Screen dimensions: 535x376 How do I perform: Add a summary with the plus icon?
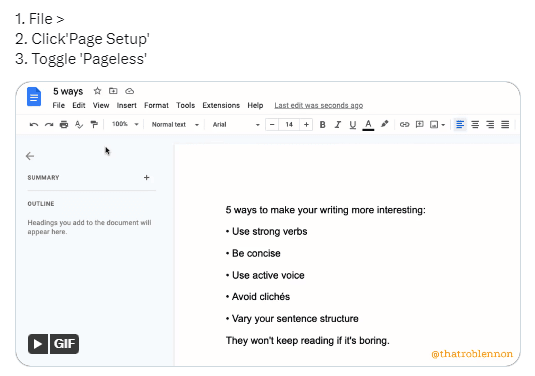click(147, 177)
